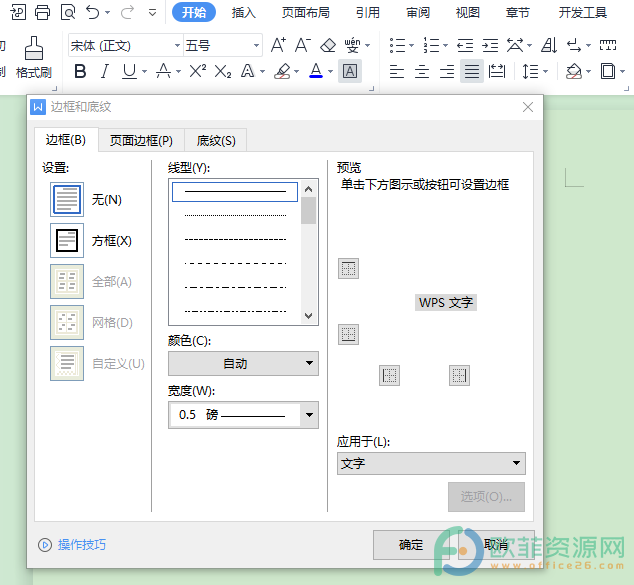Click the Clear Formatting eraser icon

coord(328,45)
